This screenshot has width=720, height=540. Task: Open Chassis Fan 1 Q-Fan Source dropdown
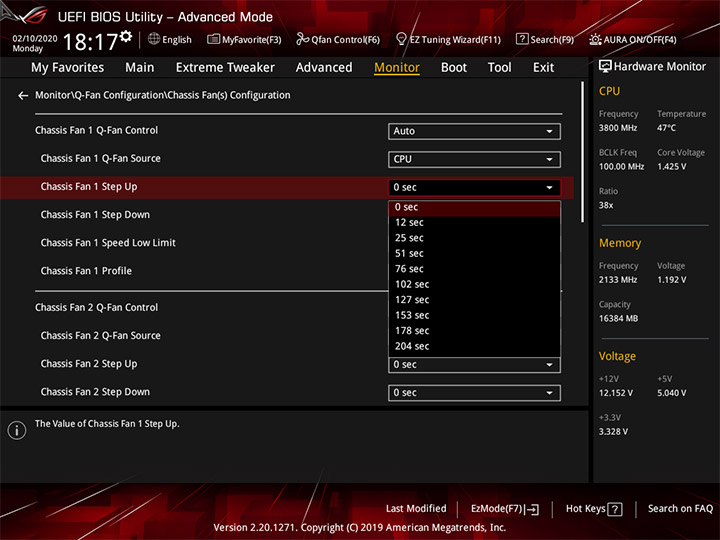pos(474,159)
